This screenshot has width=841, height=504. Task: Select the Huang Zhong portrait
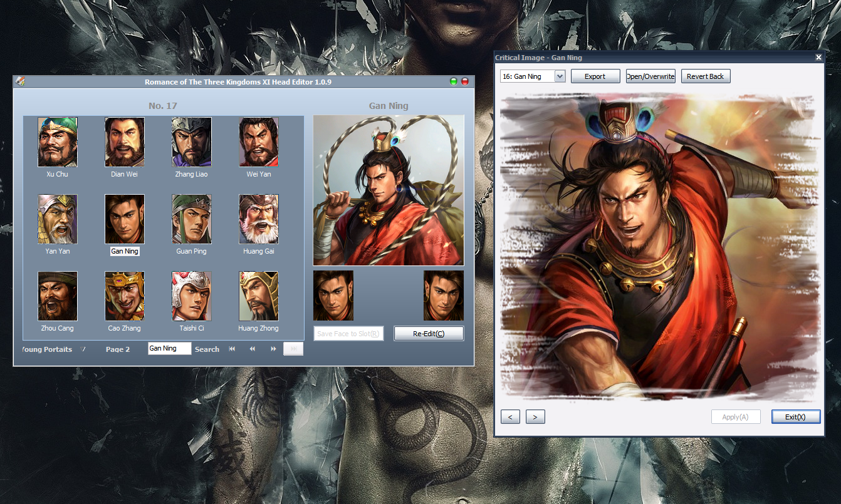259,296
